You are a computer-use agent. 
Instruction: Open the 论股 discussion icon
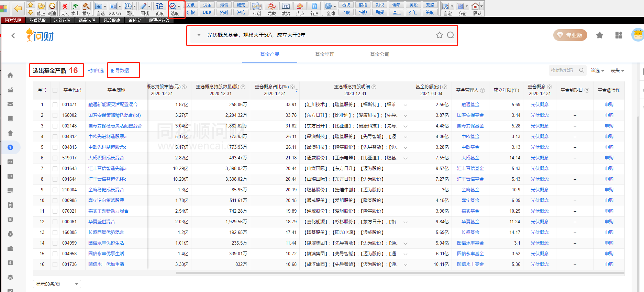coord(160,8)
